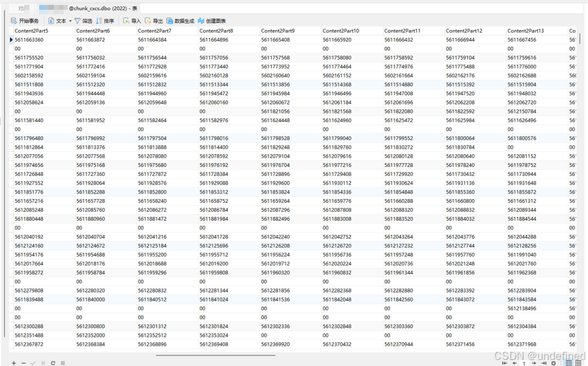Start the Import (导入) wizard

click(132, 21)
